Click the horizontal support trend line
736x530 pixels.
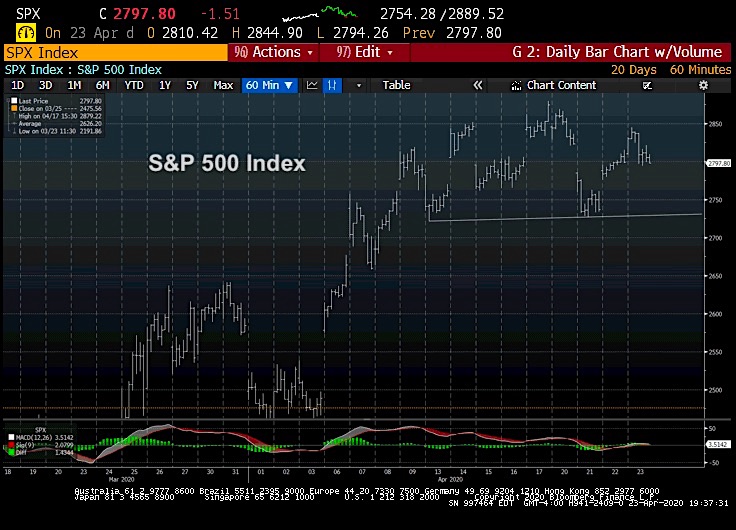click(565, 217)
